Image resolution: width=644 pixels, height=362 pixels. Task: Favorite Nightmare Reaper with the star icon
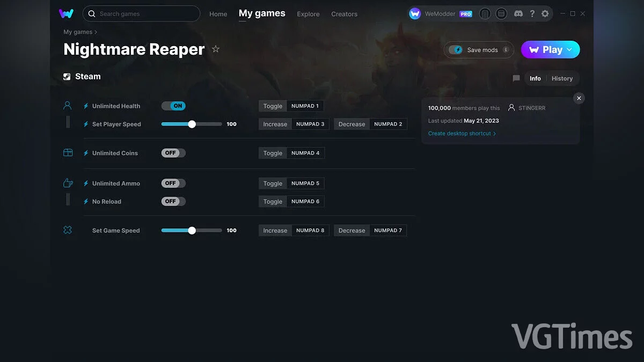(x=216, y=49)
